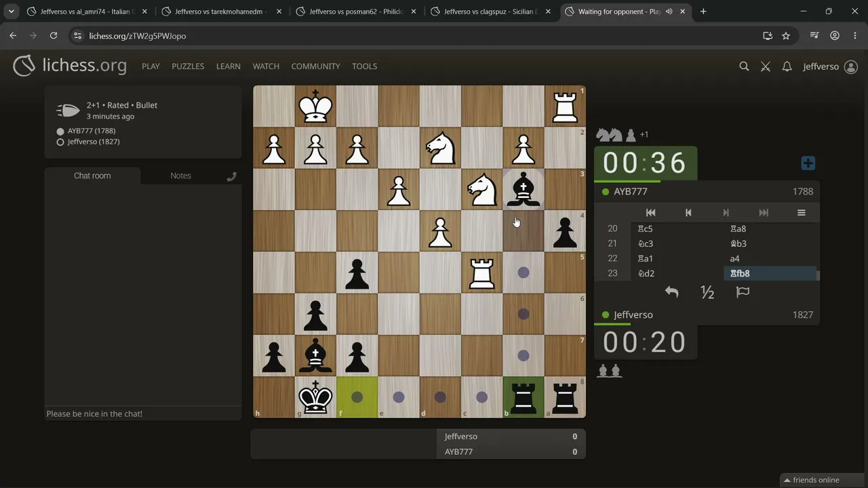
Task: Open the media control icon in toolbar
Action: coord(815,36)
